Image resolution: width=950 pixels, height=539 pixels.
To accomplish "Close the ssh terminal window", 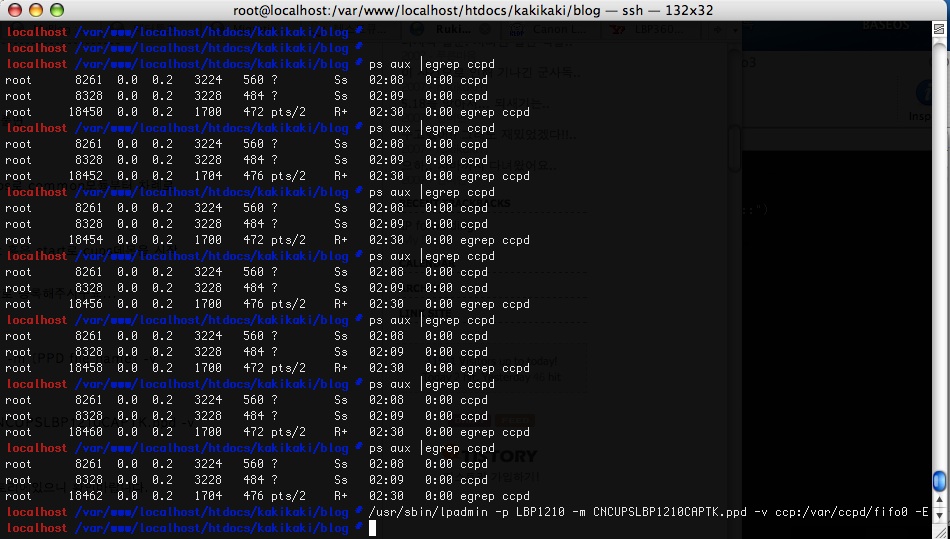I will 15,10.
